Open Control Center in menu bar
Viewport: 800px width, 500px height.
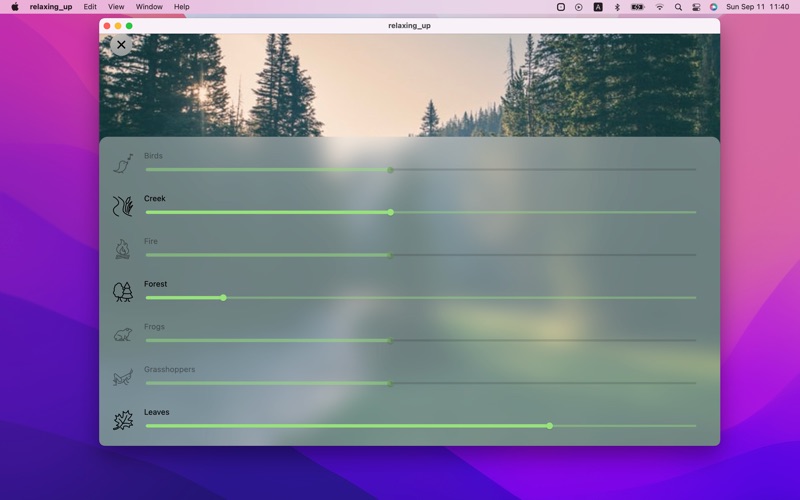pos(696,7)
